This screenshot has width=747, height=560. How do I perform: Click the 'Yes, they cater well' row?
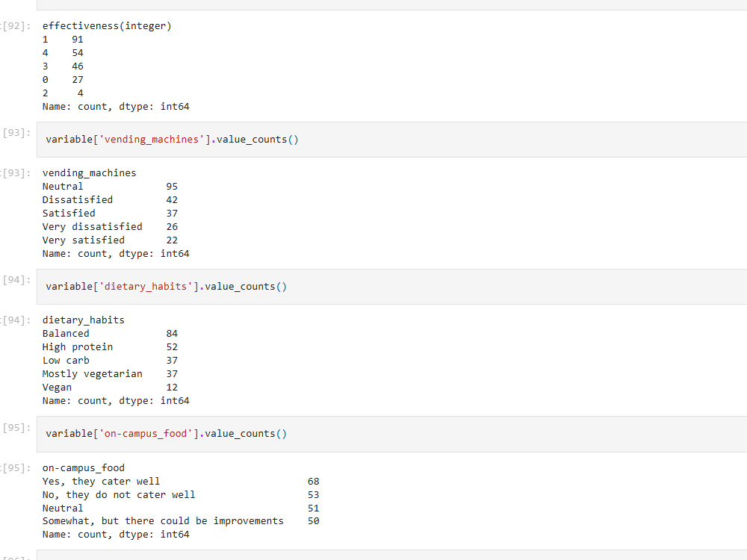181,482
